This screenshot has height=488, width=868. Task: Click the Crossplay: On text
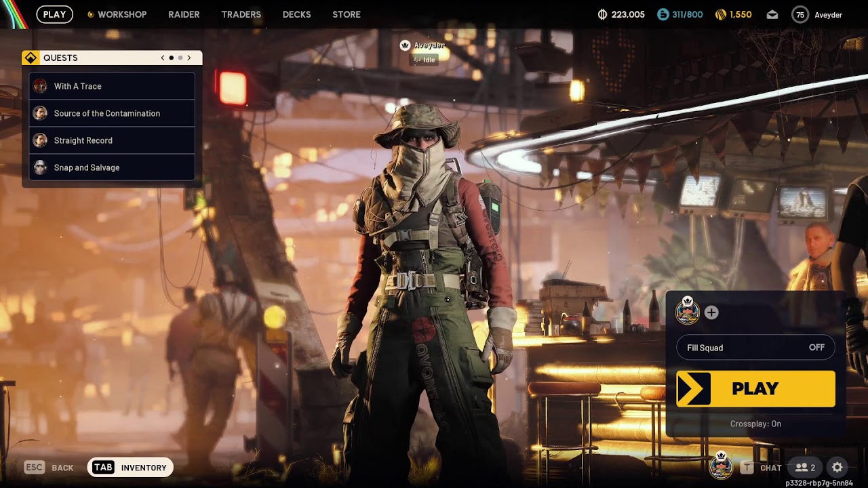[755, 424]
